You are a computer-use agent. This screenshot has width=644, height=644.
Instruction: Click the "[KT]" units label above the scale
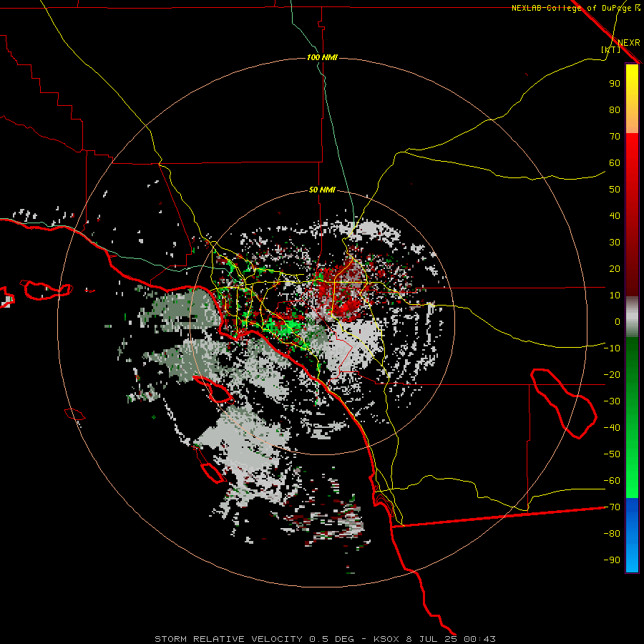click(x=611, y=49)
